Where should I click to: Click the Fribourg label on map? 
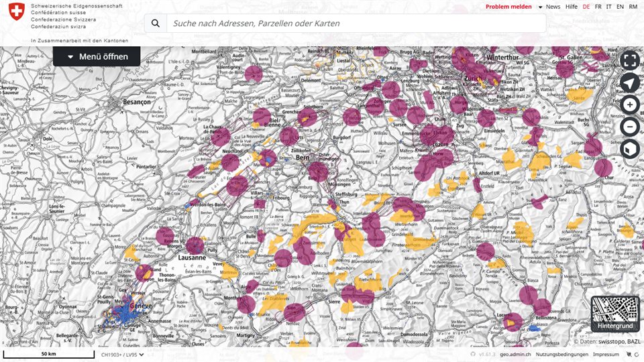[x=281, y=197]
